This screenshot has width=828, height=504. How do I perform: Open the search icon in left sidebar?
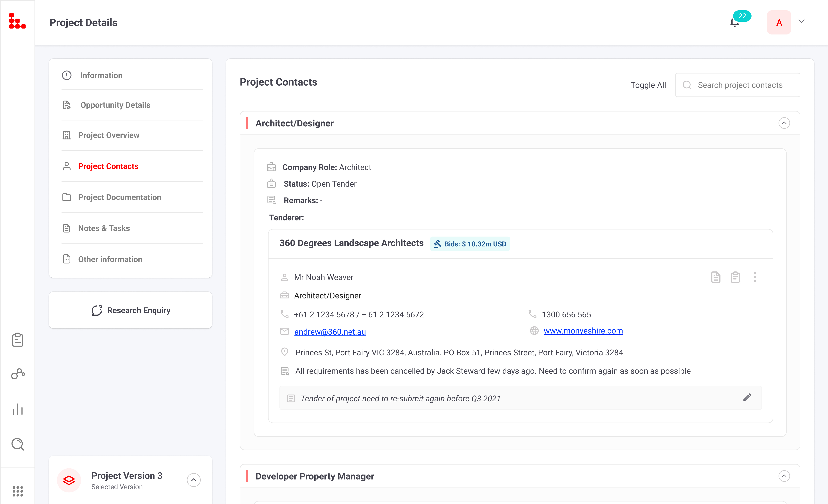point(18,444)
